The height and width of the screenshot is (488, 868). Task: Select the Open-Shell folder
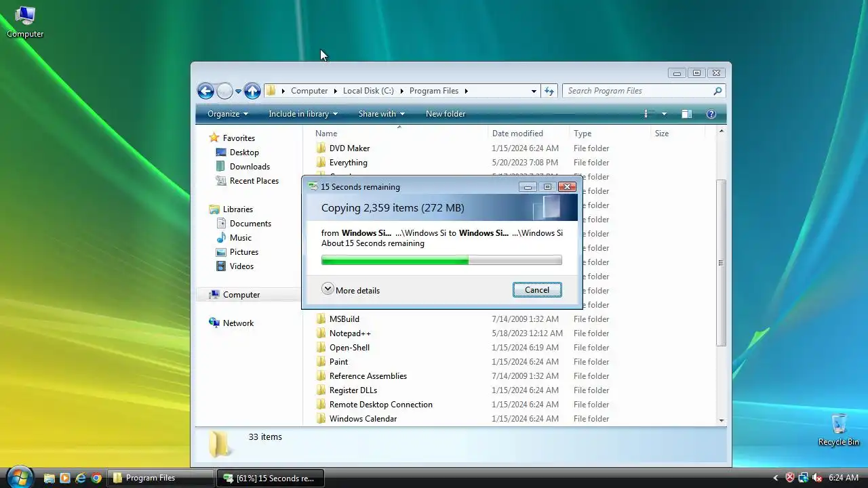tap(349, 348)
